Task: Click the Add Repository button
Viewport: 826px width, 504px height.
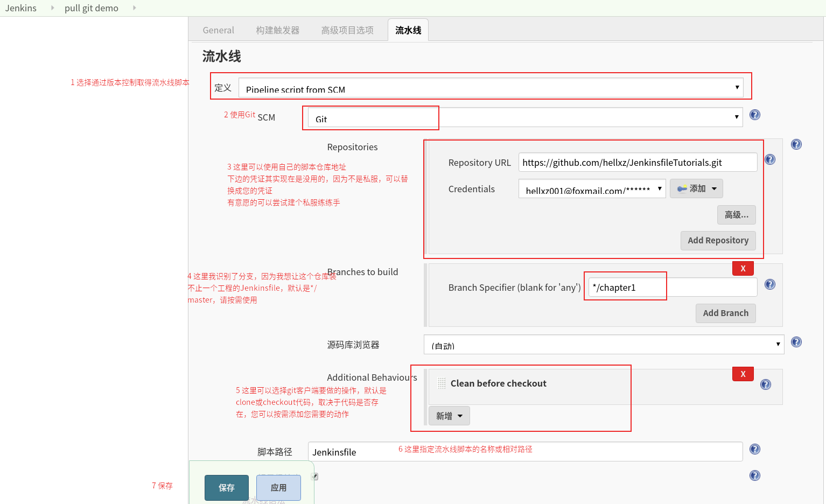Action: pos(718,241)
